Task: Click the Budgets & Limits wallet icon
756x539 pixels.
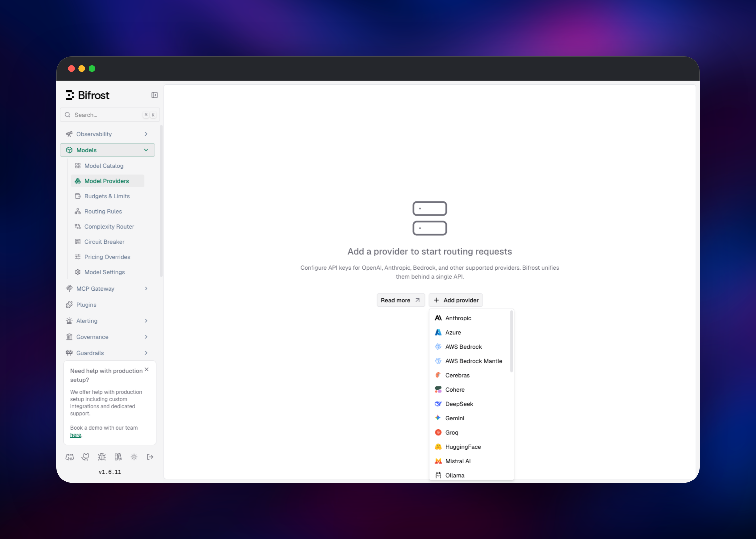Action: 78,196
